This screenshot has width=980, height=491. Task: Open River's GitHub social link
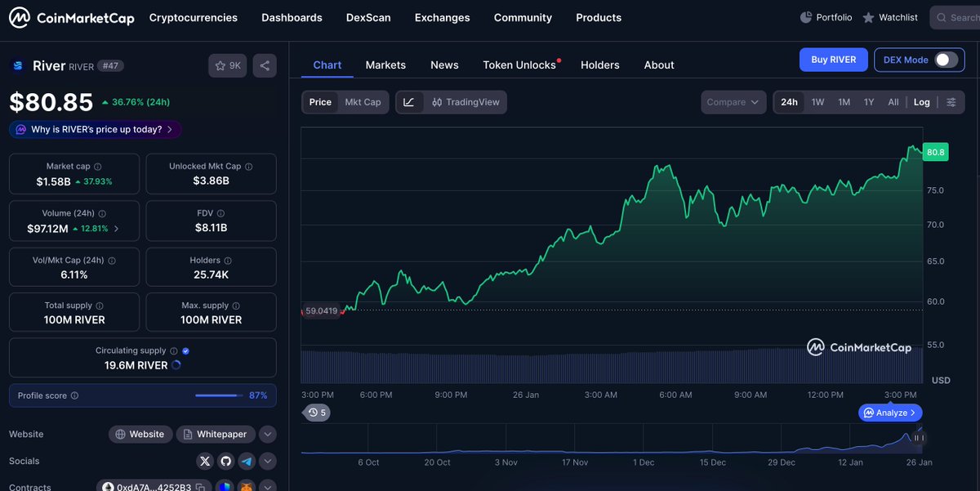pos(225,462)
